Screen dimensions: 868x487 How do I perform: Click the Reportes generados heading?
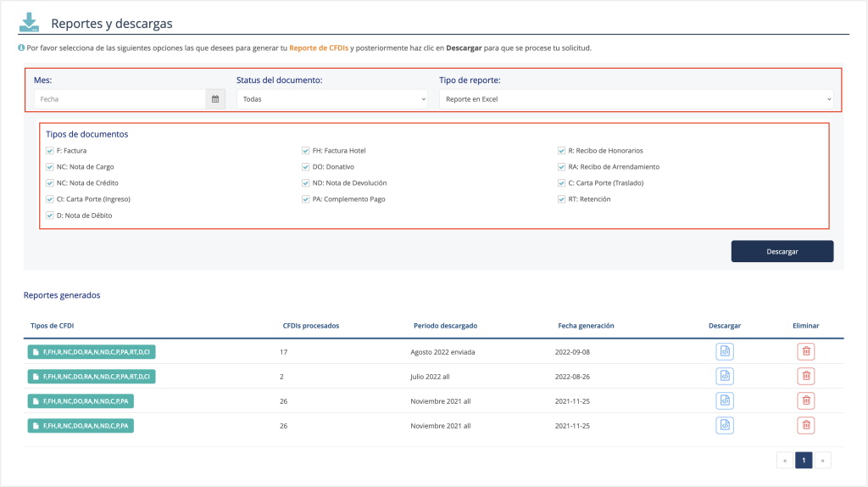62,295
